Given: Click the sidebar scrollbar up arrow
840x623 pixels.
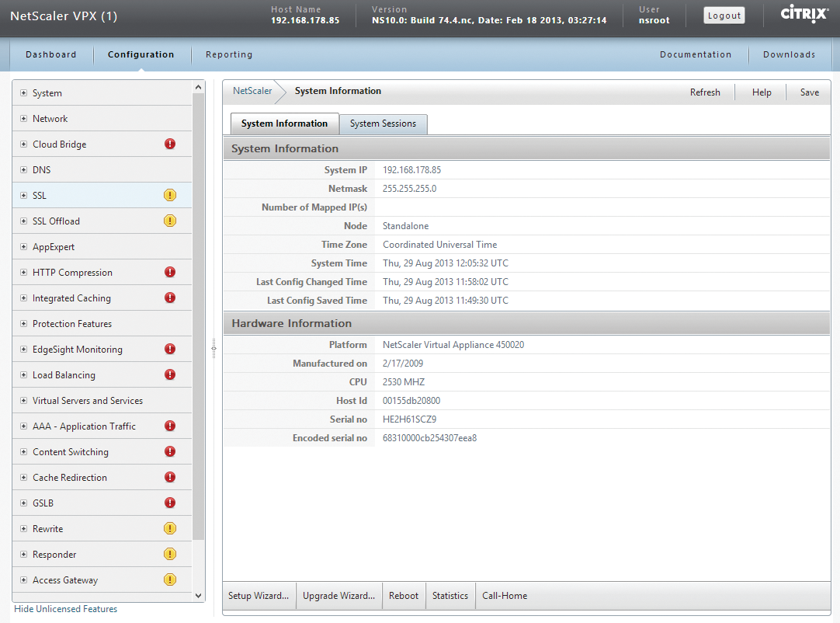Looking at the screenshot, I should [199, 87].
